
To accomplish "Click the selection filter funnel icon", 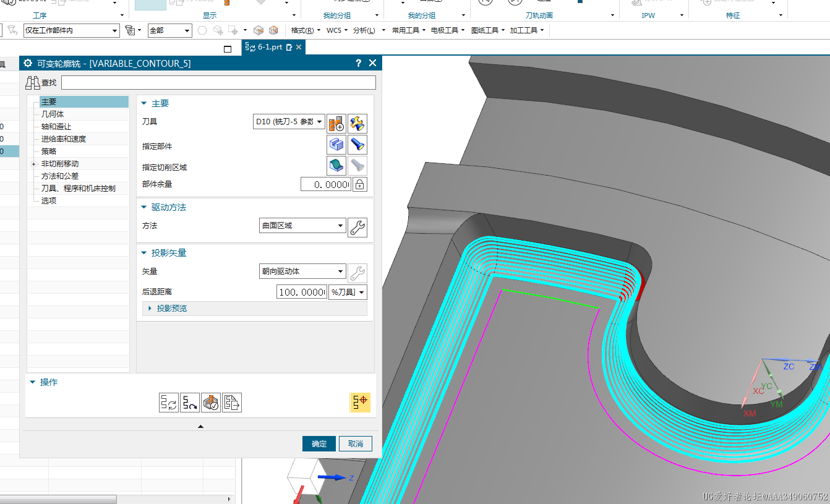I will click(x=129, y=30).
